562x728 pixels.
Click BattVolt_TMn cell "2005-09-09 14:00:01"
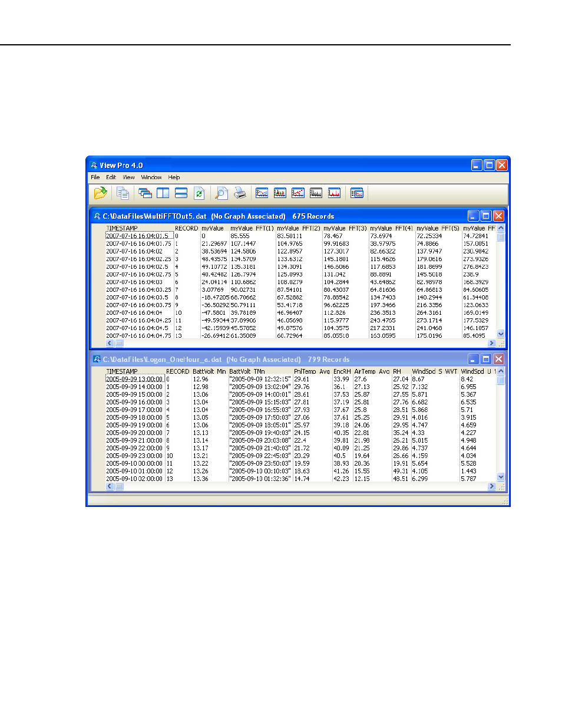pos(260,394)
